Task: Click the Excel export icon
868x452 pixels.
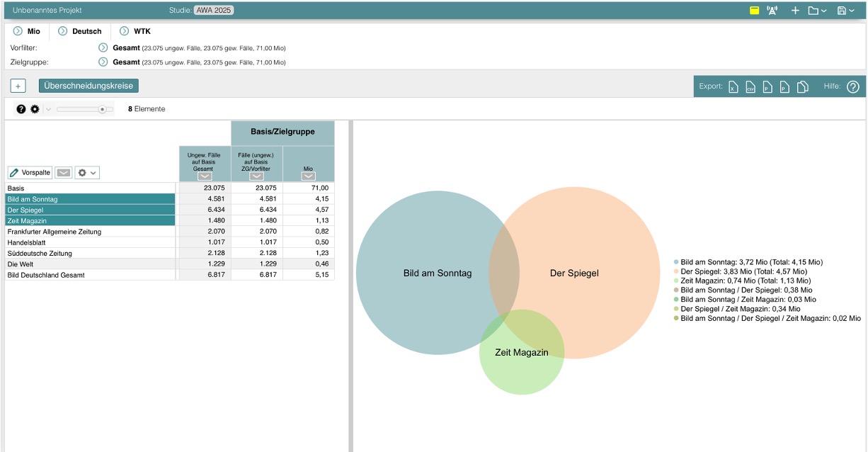Action: pyautogui.click(x=733, y=87)
